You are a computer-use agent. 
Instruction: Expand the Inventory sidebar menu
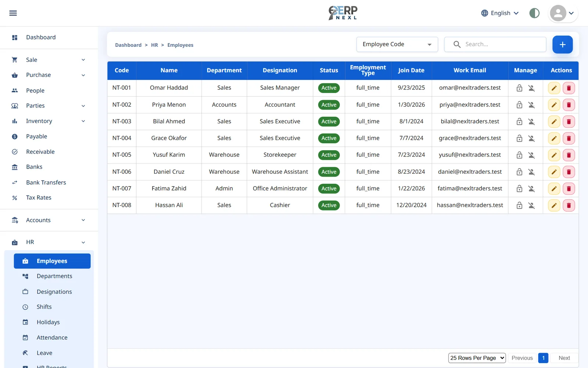(x=49, y=121)
